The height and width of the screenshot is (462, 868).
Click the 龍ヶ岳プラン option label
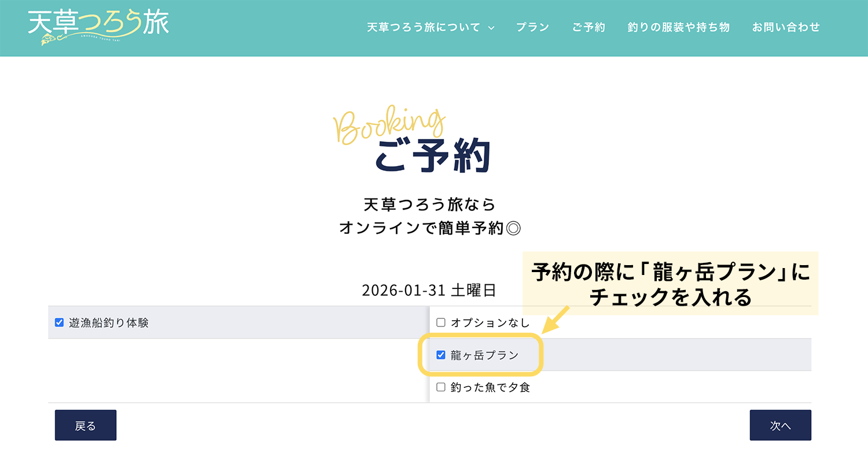[485, 355]
